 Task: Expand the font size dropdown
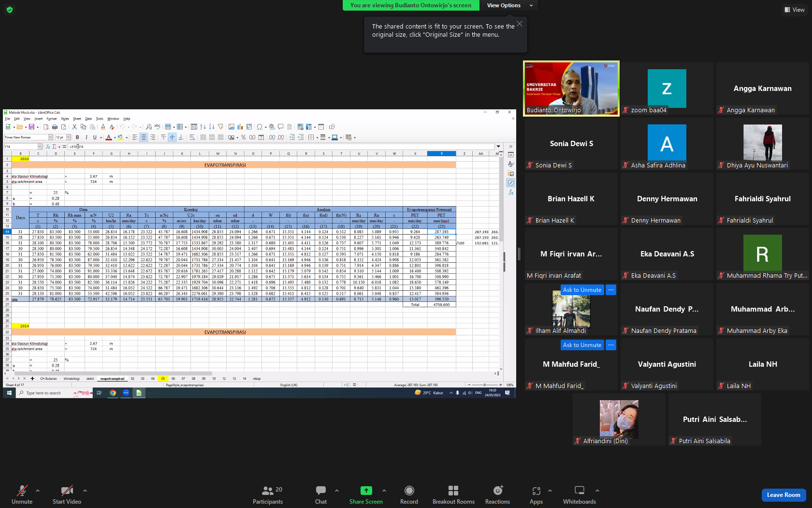pos(69,137)
